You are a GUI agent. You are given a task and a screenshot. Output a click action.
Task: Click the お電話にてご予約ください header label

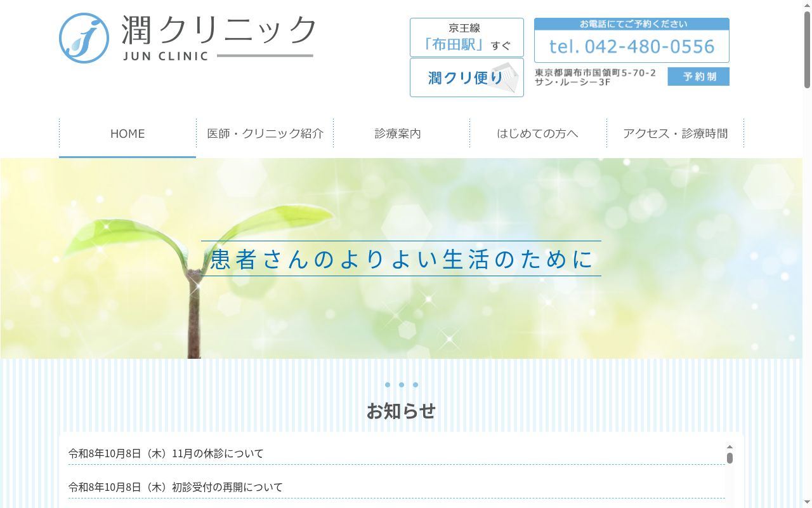coord(632,24)
